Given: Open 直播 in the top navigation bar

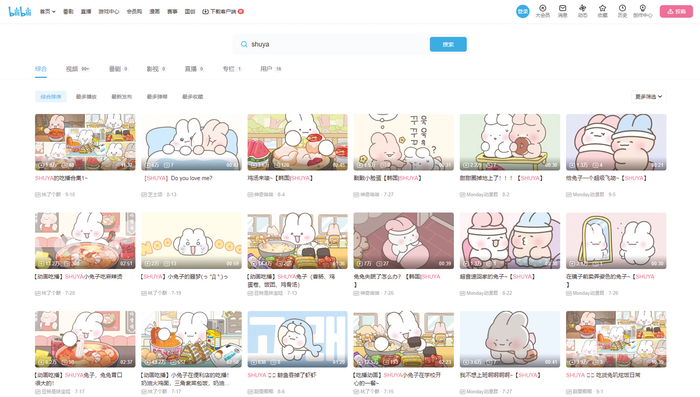Looking at the screenshot, I should [x=86, y=12].
